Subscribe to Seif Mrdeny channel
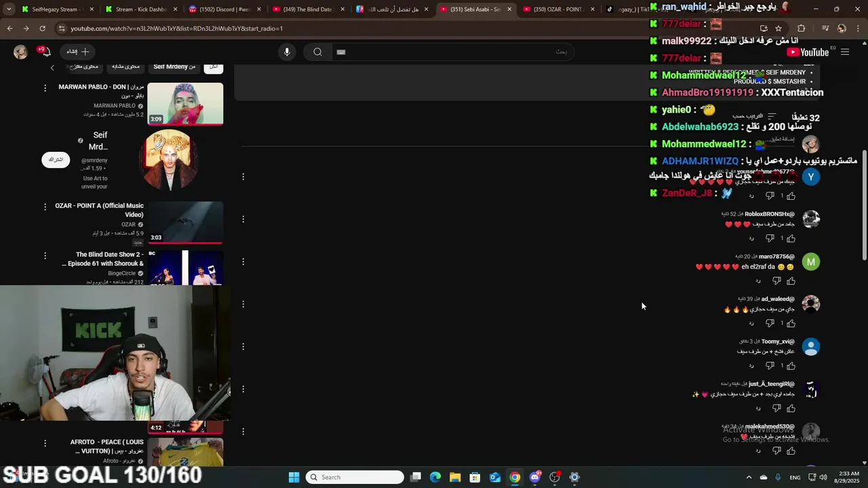Screen dimensions: 868x488 point(56,160)
